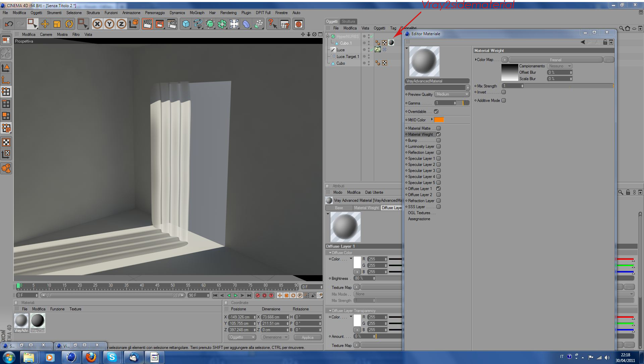
Task: Open the Campionamento Nessuno dropdown
Action: (x=559, y=66)
